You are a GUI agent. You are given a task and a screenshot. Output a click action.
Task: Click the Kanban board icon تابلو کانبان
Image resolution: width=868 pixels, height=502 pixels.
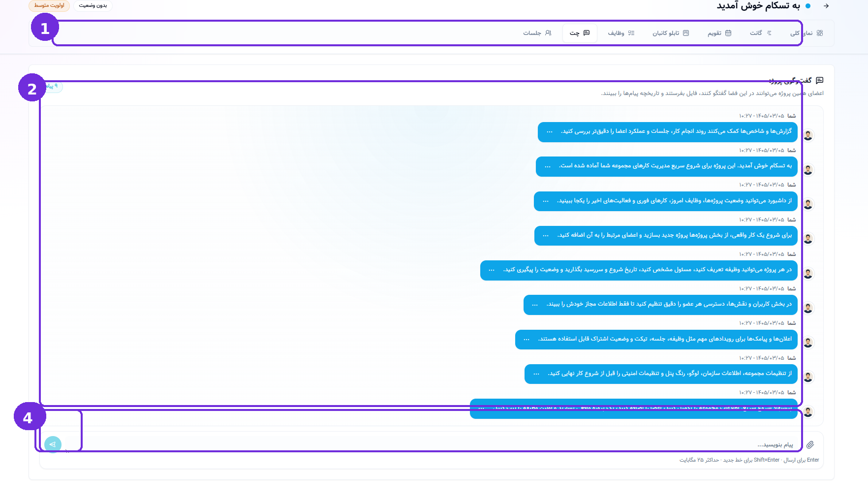686,33
